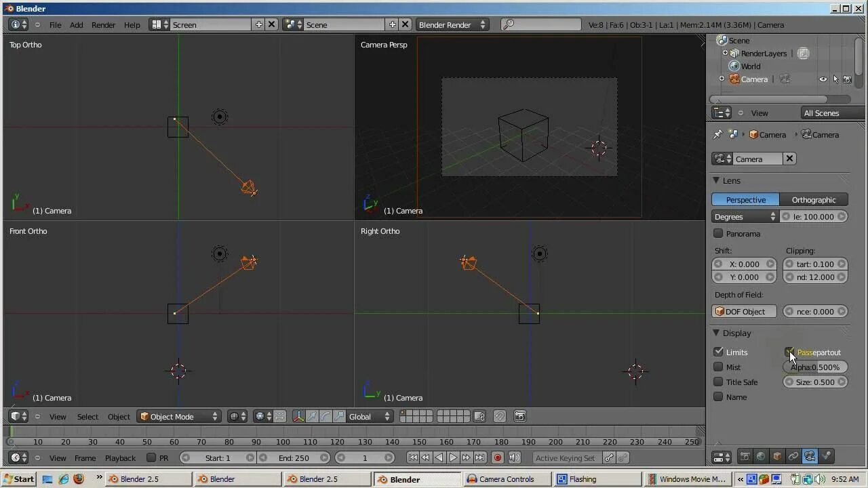Toggle snap during transform magnet

(500, 416)
